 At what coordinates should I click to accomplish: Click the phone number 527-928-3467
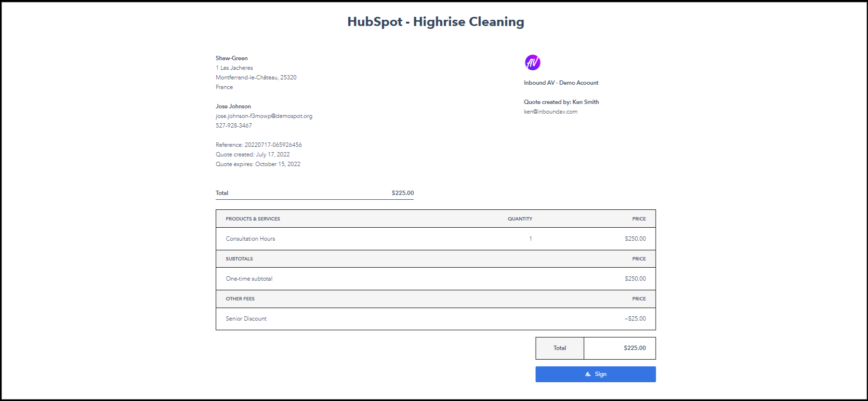[x=234, y=126]
